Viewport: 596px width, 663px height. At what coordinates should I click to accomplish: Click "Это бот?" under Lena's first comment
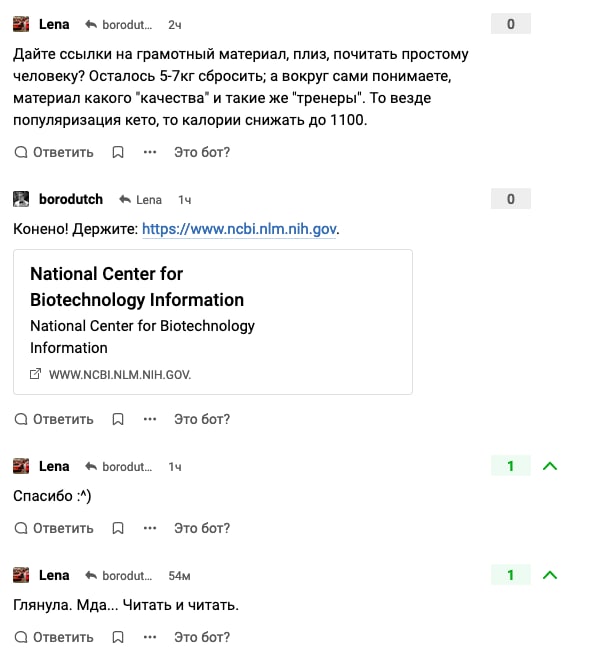[x=202, y=152]
